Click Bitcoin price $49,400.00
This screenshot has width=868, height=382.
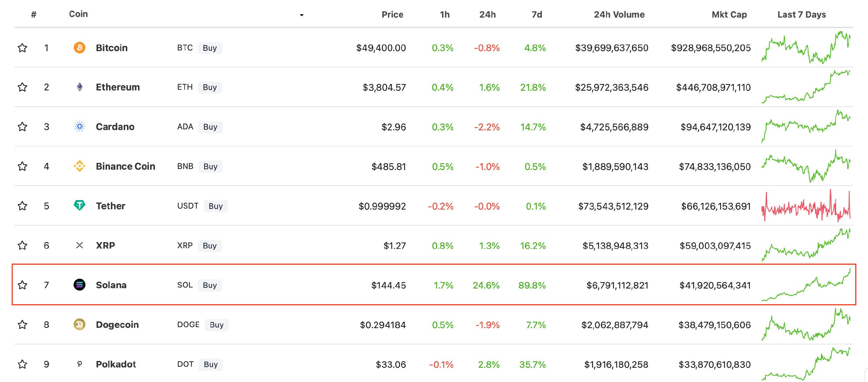point(381,48)
